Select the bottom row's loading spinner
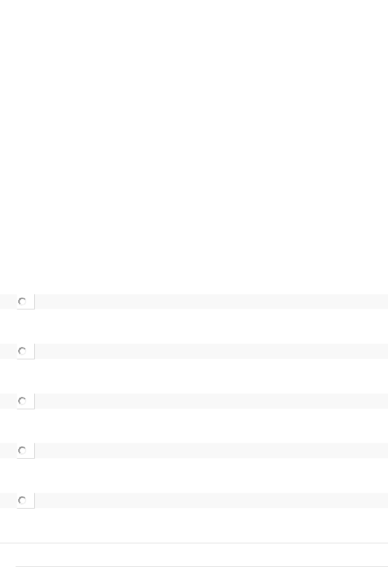Viewport: 388px width, 588px height. point(23,500)
